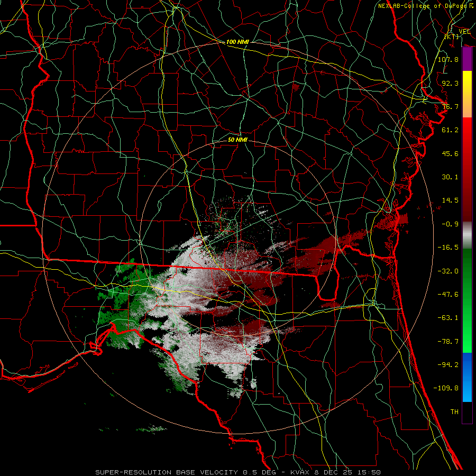Click the 76.7 value on velocity scale
476x476 pixels.
[x=450, y=106]
